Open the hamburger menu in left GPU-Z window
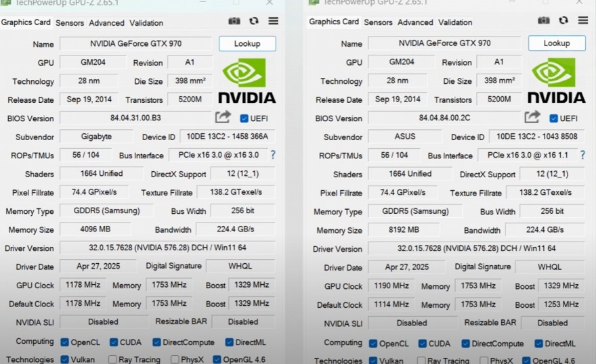596x364 pixels. pyautogui.click(x=274, y=21)
